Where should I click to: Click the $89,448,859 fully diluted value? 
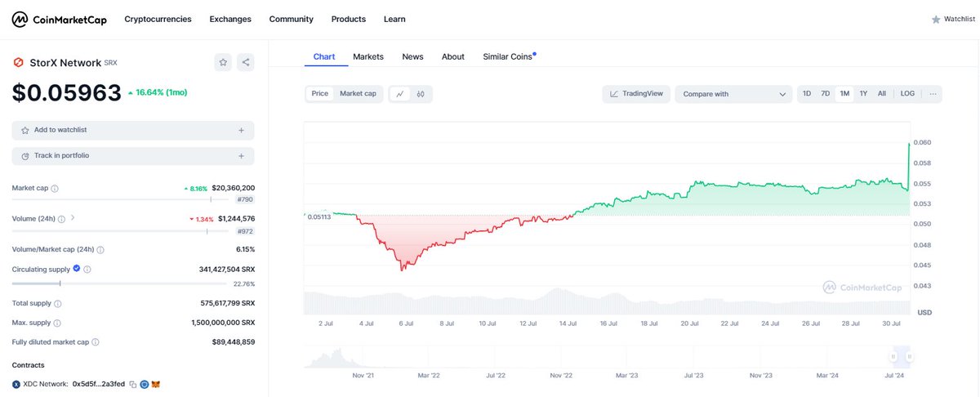point(234,342)
